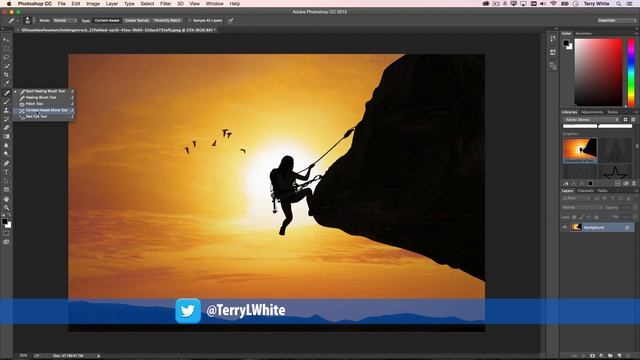Swap foreground and background colors in toolbar

tap(9, 215)
